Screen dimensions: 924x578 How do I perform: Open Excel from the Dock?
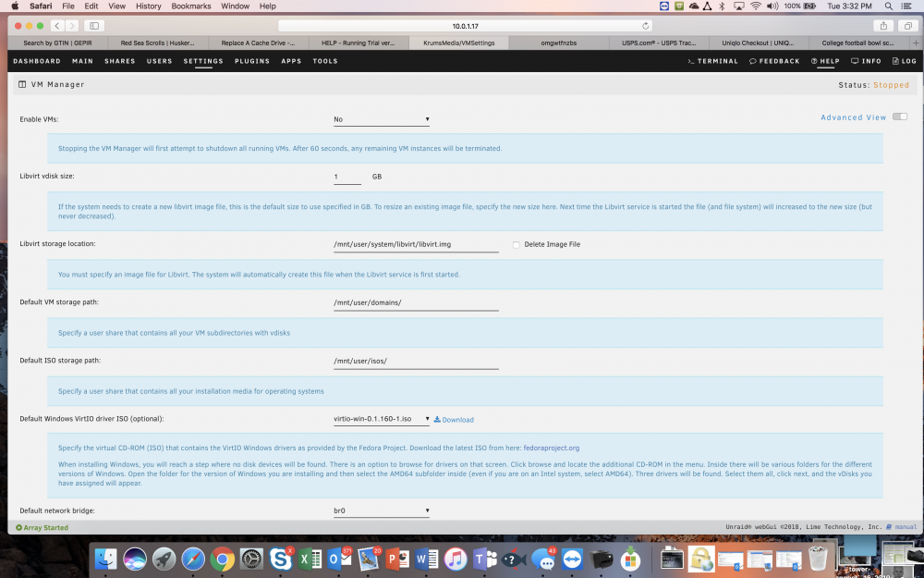coord(310,559)
